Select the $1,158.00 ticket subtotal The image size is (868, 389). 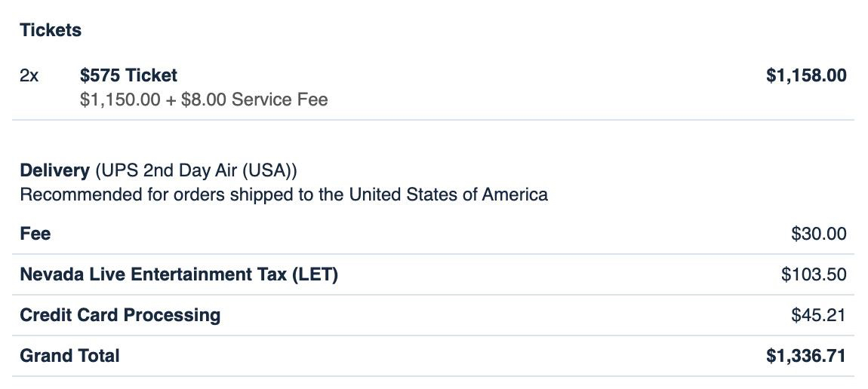(x=806, y=75)
